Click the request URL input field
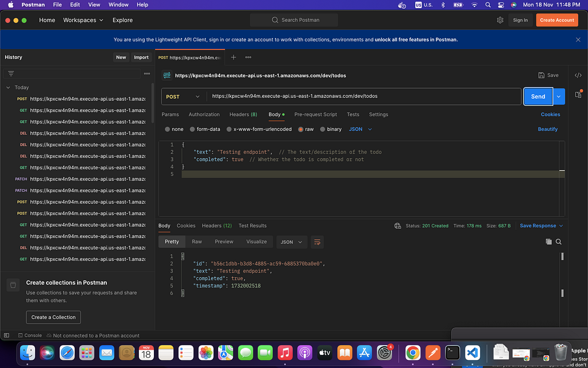588x368 pixels. click(363, 97)
